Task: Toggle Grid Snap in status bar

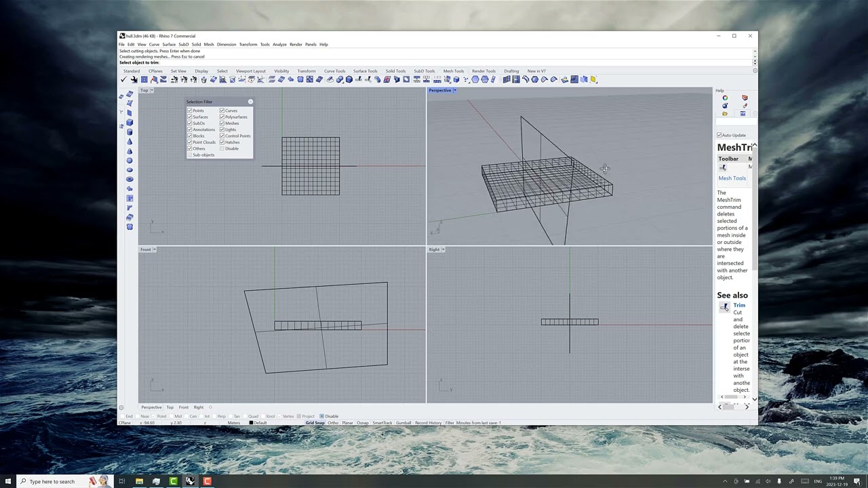Action: coord(315,423)
